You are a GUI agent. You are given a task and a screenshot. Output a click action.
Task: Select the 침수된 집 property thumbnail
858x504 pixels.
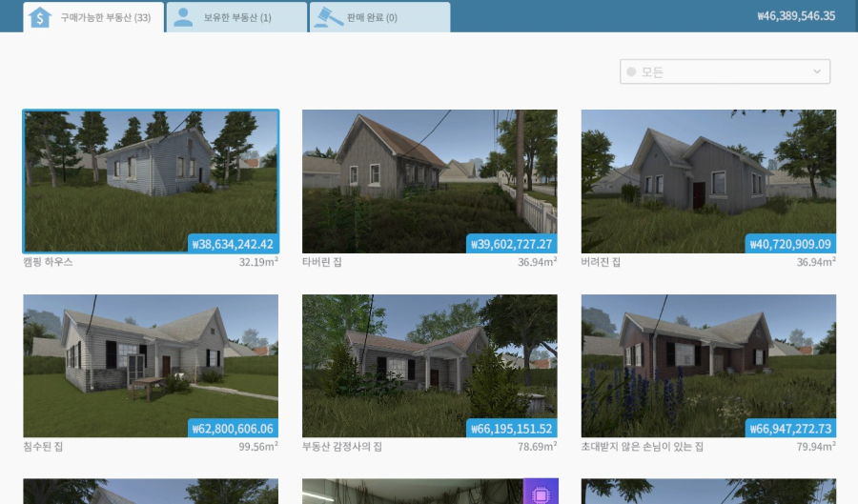151,366
